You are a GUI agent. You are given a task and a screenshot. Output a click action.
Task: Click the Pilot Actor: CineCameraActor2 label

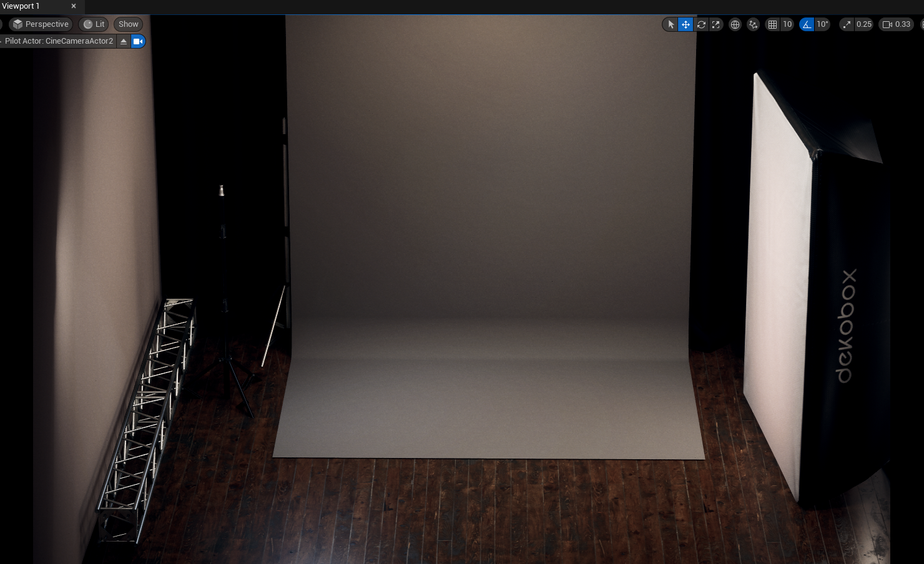tap(59, 41)
